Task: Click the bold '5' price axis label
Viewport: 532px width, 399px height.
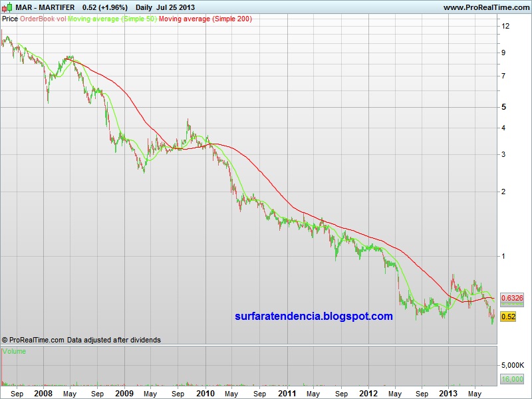Action: point(504,107)
